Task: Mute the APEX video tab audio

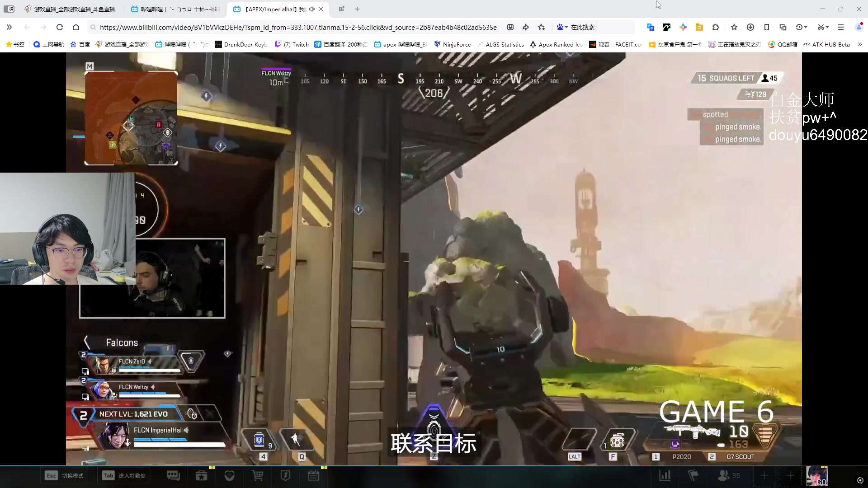Action: (312, 9)
